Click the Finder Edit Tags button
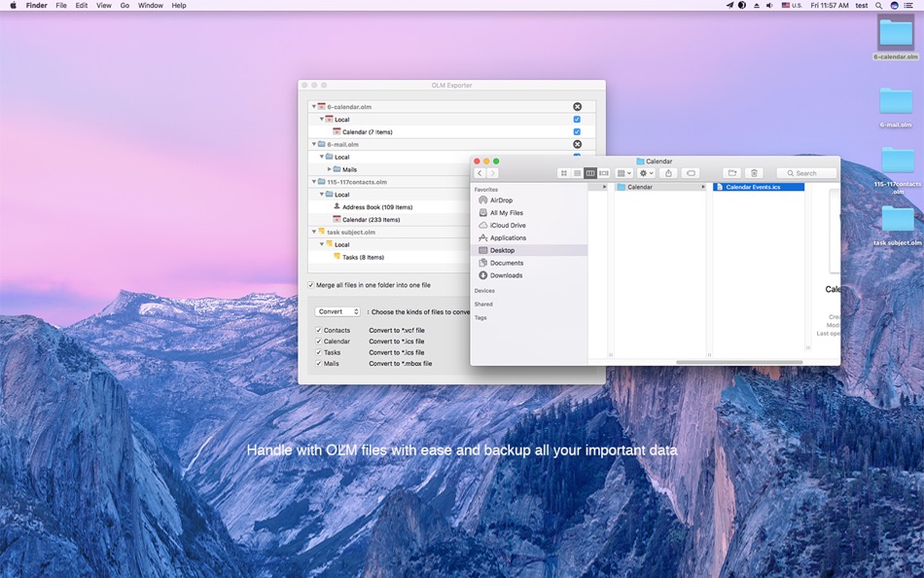Image resolution: width=924 pixels, height=578 pixels. point(691,173)
